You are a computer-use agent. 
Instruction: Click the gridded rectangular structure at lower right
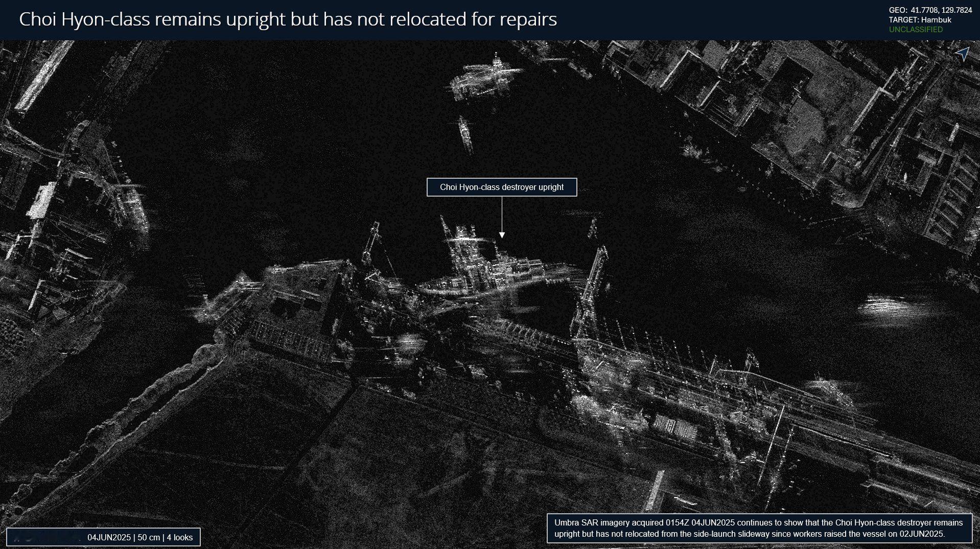675,427
